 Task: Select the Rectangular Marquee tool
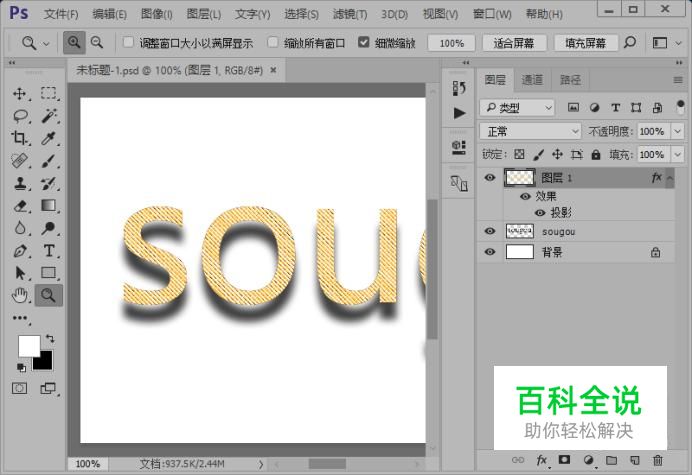tap(49, 93)
